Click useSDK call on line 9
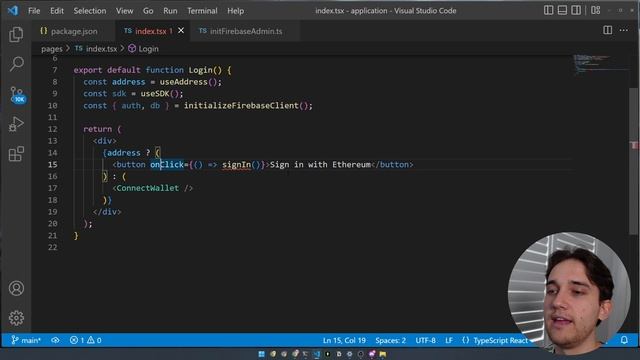This screenshot has height=360, width=640. coord(155,94)
